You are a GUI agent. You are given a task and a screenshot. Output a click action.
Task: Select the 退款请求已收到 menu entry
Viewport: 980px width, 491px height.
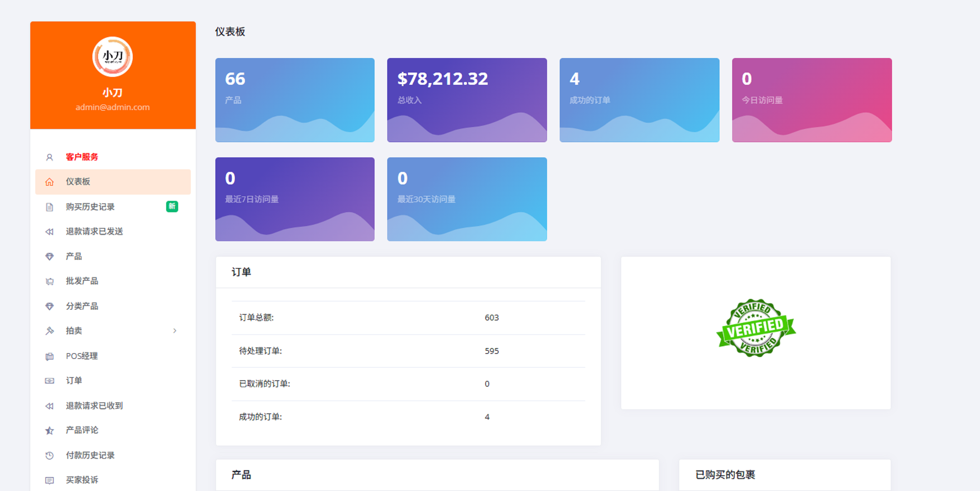tap(94, 406)
